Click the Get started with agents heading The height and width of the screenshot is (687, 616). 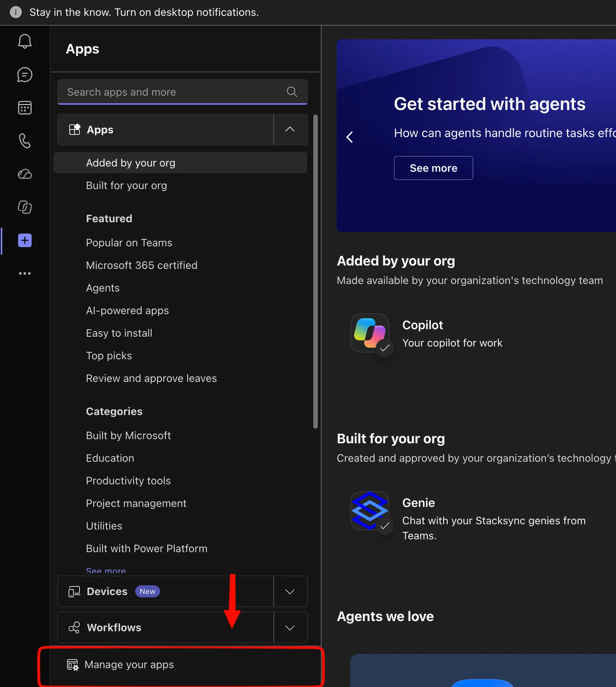pos(489,104)
